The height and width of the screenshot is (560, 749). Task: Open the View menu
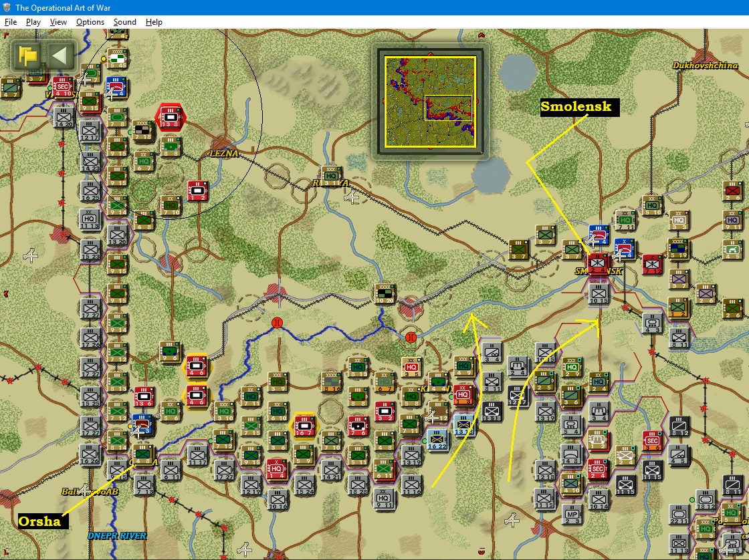pos(58,22)
